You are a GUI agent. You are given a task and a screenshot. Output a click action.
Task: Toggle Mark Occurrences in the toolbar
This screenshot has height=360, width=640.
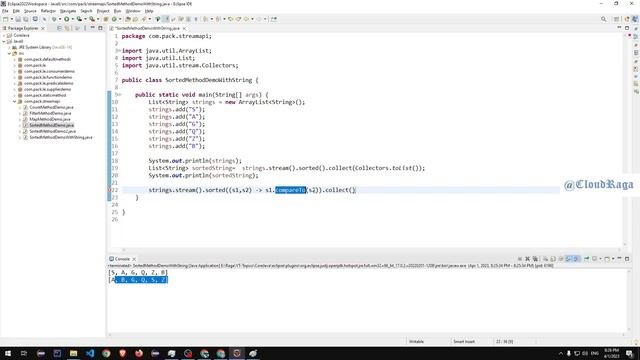[x=166, y=19]
